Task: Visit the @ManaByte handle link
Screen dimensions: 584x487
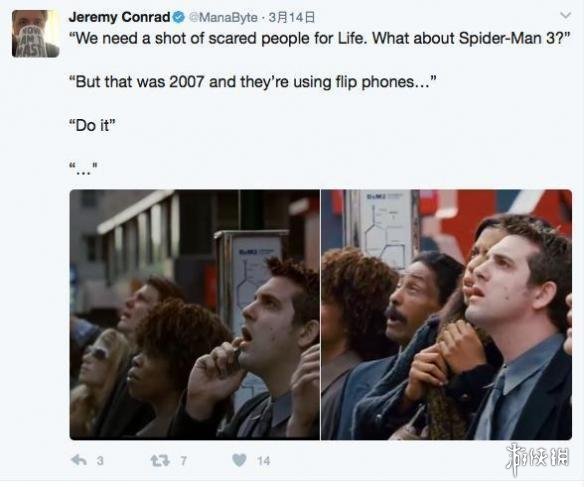Action: coord(223,17)
